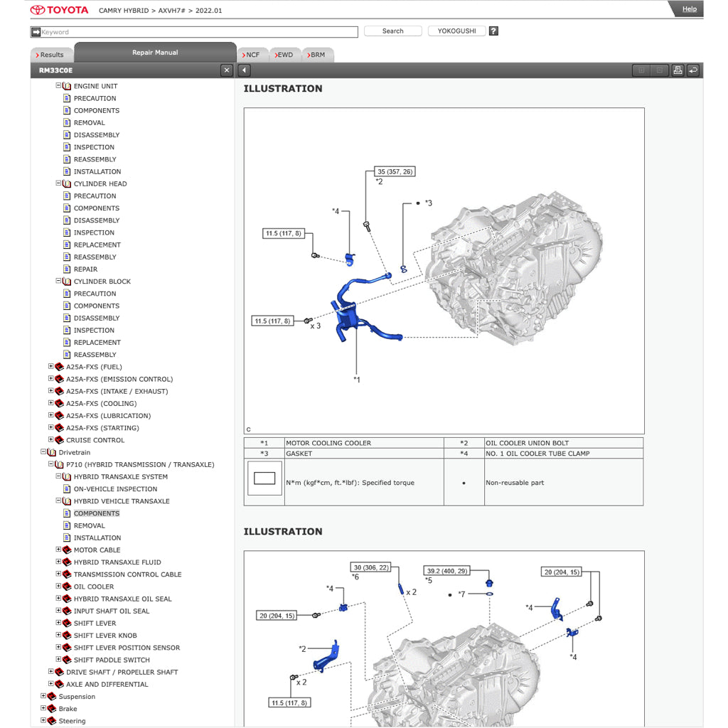
Task: Switch to the EWD tab
Action: pos(284,55)
